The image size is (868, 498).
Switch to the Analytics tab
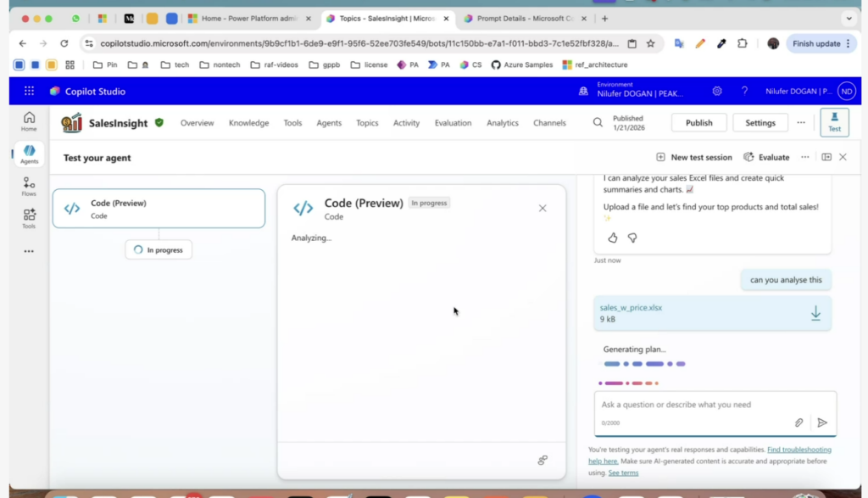tap(502, 123)
